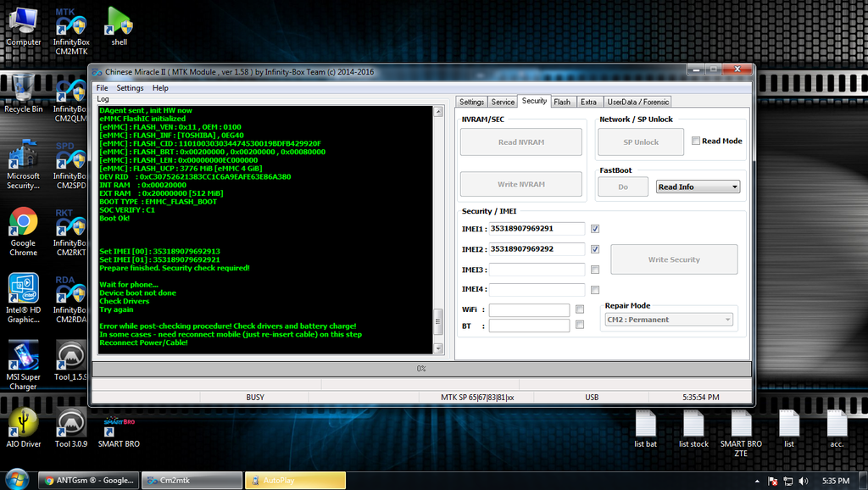This screenshot has height=490, width=868.
Task: Switch to ANTGsm Google Chrome taskbar button
Action: 88,481
